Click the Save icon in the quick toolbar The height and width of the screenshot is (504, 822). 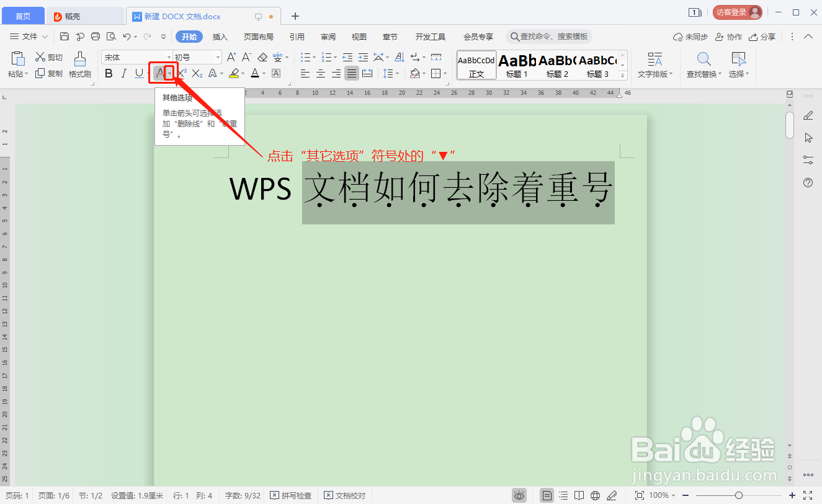pos(65,37)
